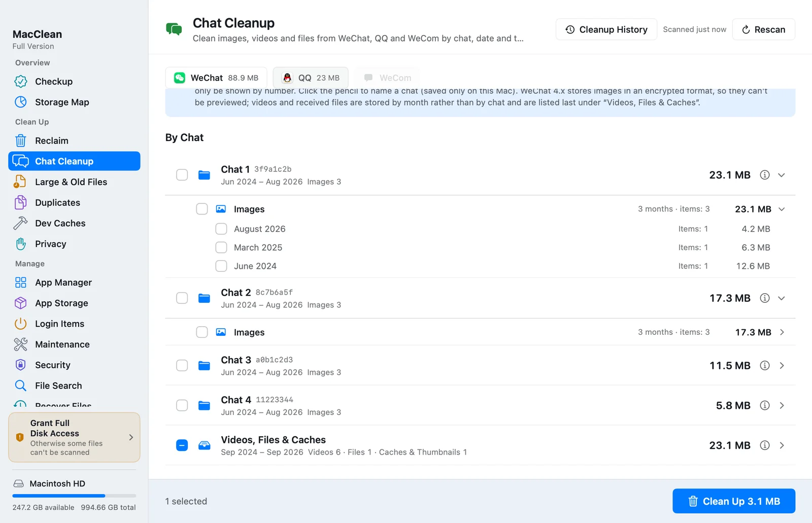Switch to the WeChat tab
This screenshot has width=812, height=523.
click(x=216, y=78)
